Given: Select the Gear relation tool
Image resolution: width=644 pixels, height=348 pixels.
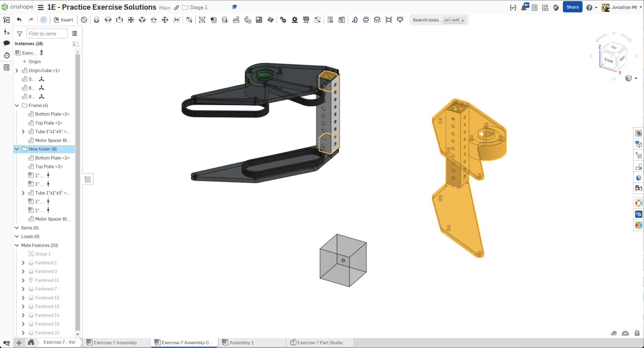Looking at the screenshot, I should [283, 20].
